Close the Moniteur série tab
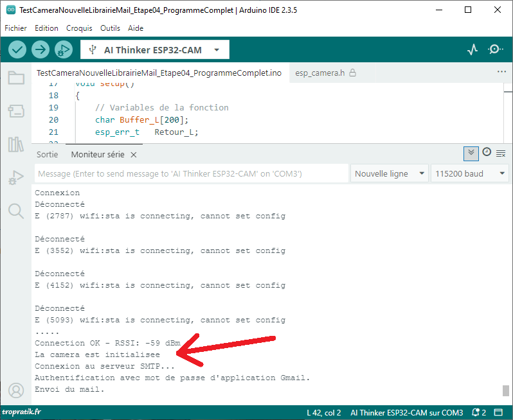513x420 pixels. tap(134, 155)
